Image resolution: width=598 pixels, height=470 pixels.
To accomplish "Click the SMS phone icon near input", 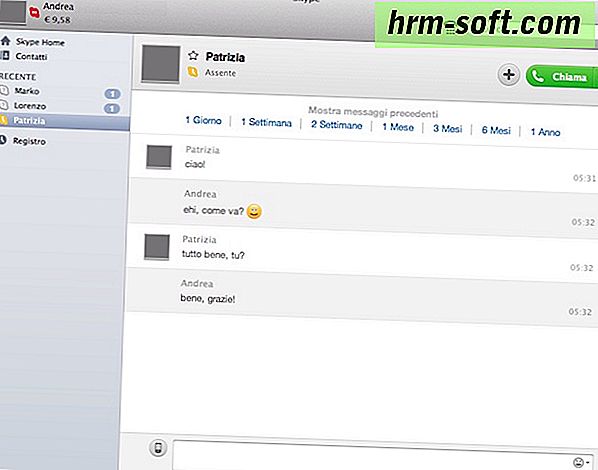I will (158, 447).
